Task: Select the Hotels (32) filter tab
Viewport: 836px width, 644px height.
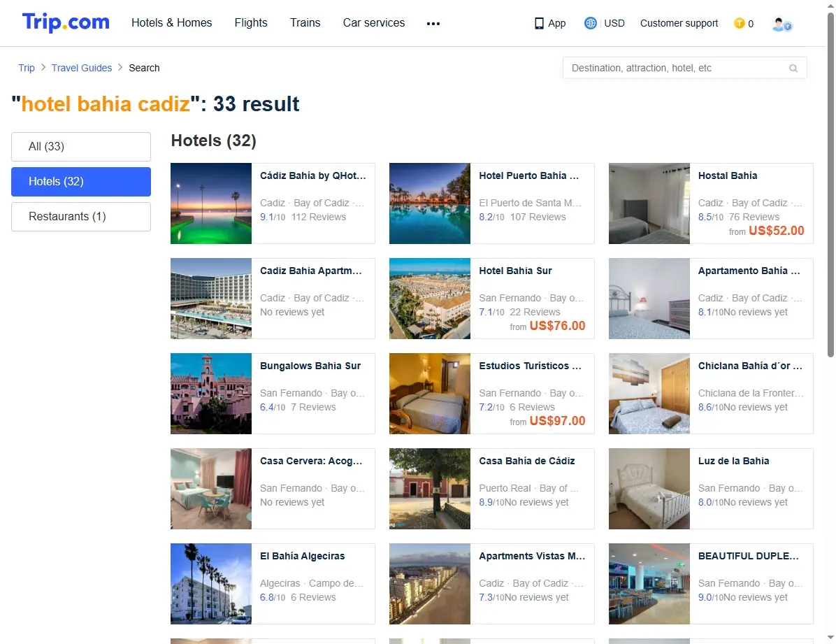Action: click(x=81, y=181)
